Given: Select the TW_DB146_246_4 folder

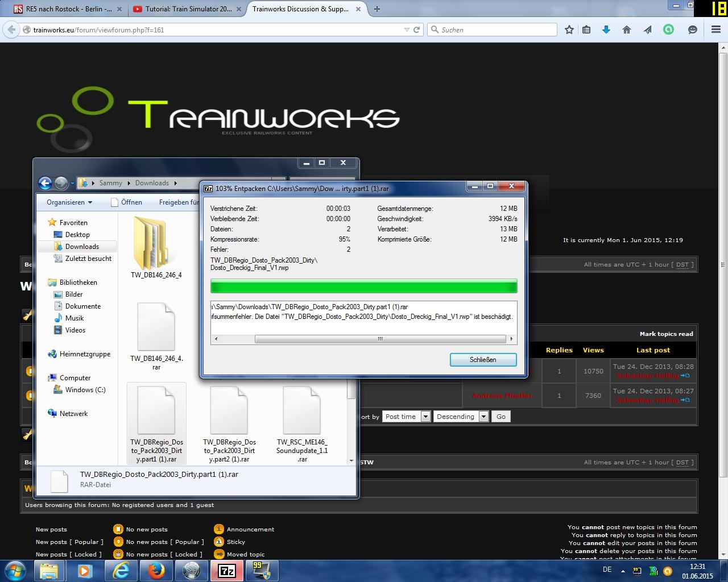Looking at the screenshot, I should [x=156, y=248].
